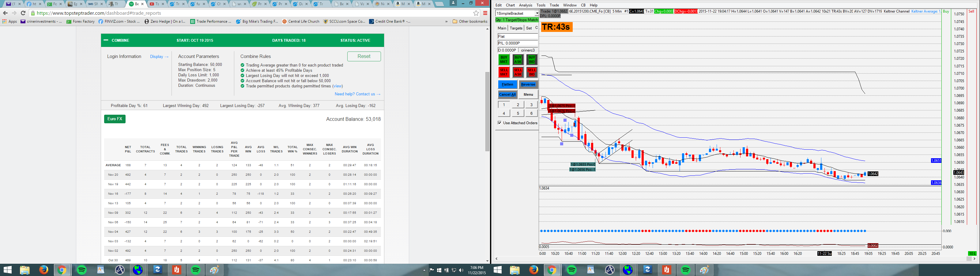Click the BUY ASK button
980x276 pixels.
pyautogui.click(x=518, y=60)
